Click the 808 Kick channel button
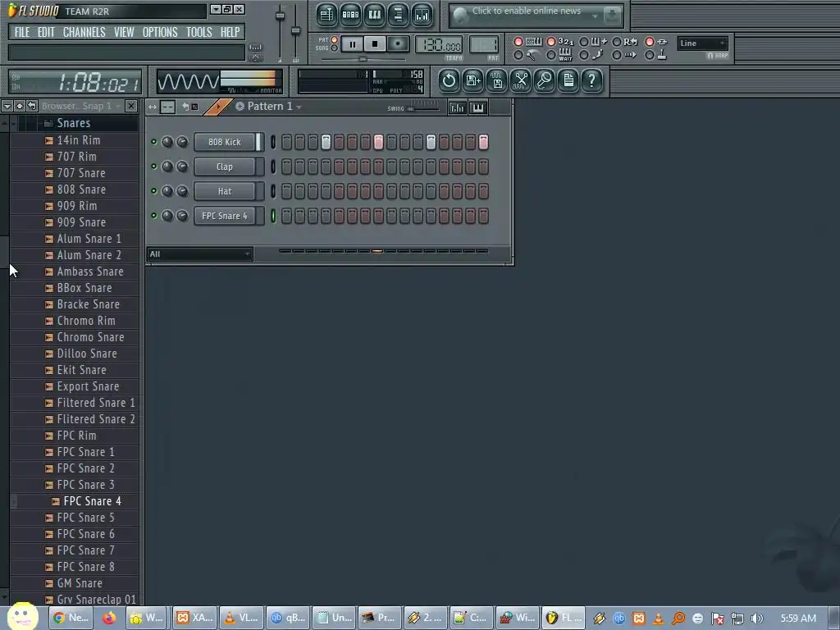 click(225, 142)
